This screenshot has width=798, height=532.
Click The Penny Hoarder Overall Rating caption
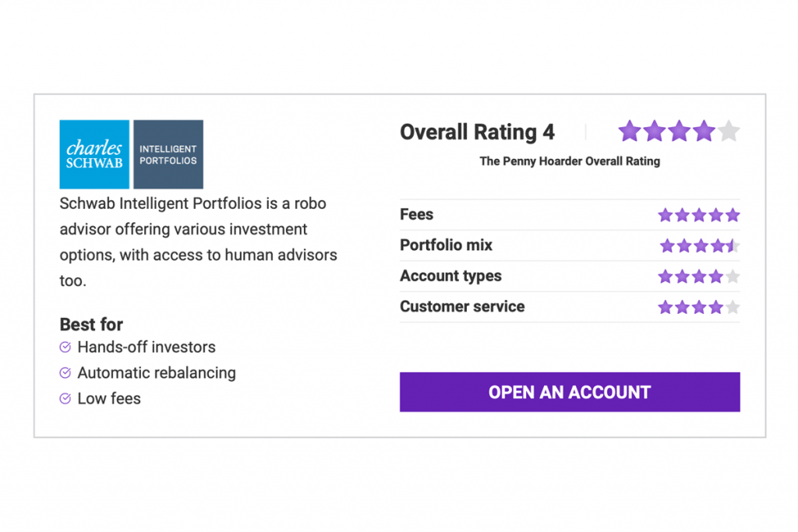tap(570, 161)
